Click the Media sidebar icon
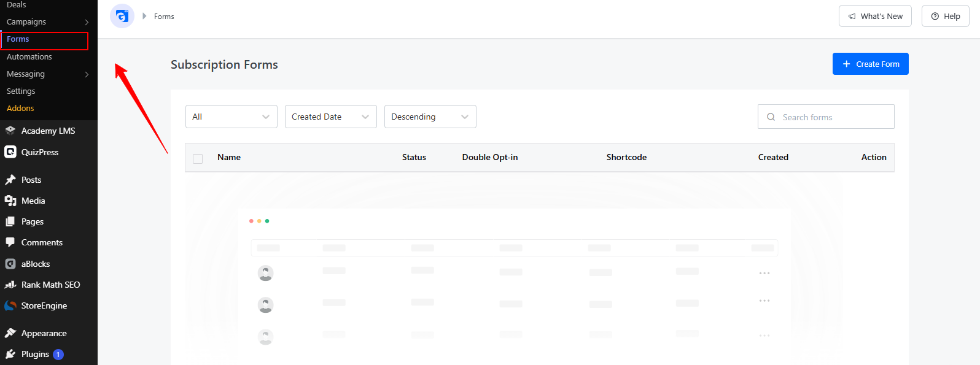This screenshot has width=980, height=365. tap(10, 201)
